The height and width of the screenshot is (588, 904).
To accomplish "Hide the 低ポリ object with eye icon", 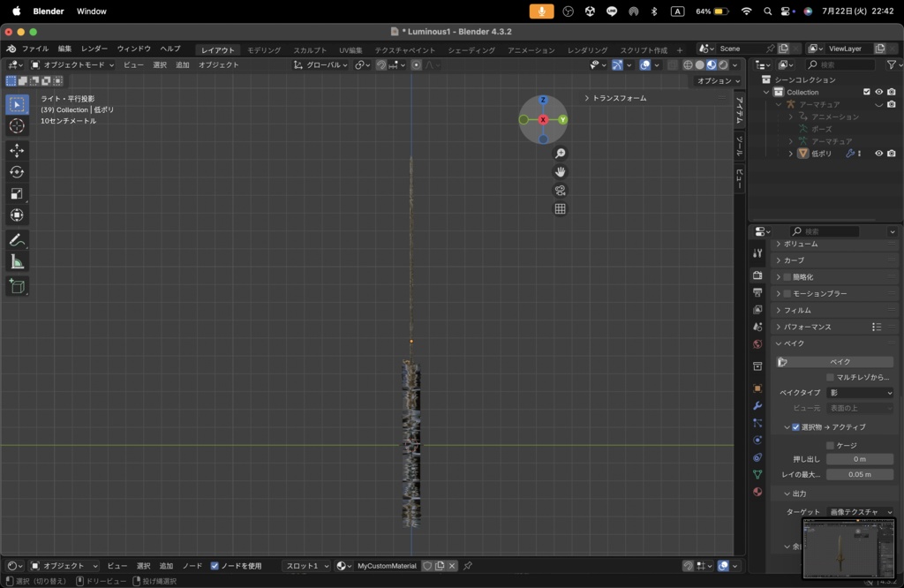I will coord(878,154).
